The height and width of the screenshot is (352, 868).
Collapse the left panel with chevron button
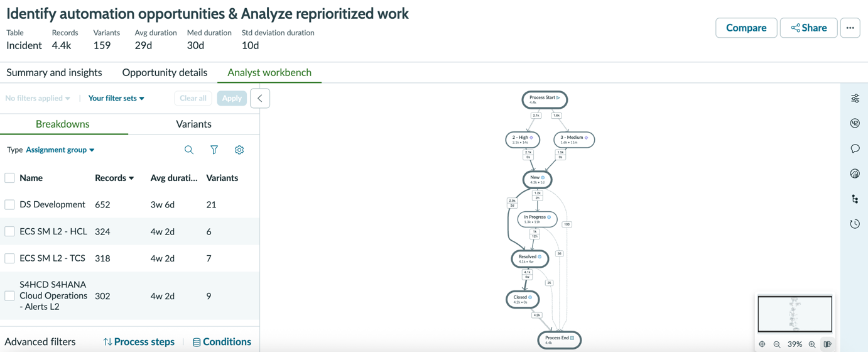[260, 98]
